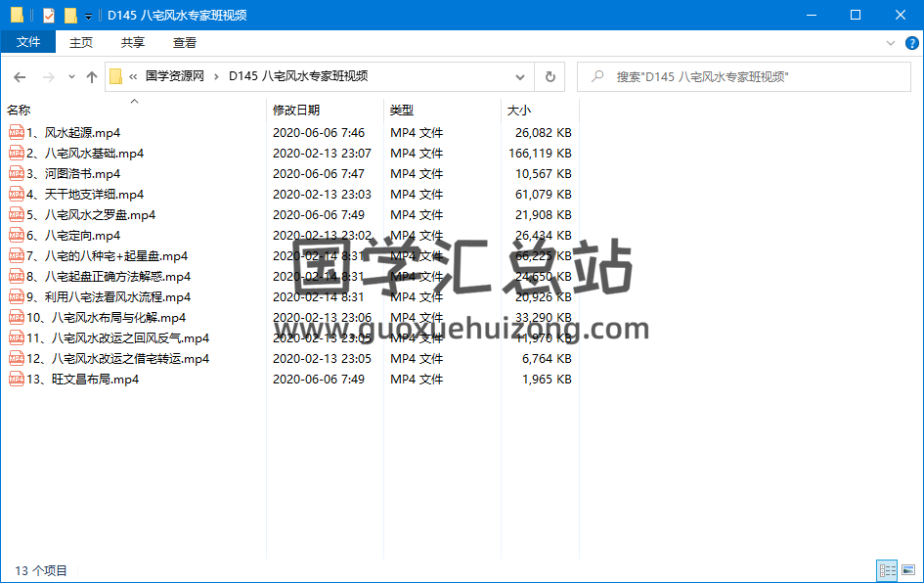Screen dimensions: 924x583
Task: Navigate to 国学资源网 in the breadcrumb
Action: coord(175,76)
